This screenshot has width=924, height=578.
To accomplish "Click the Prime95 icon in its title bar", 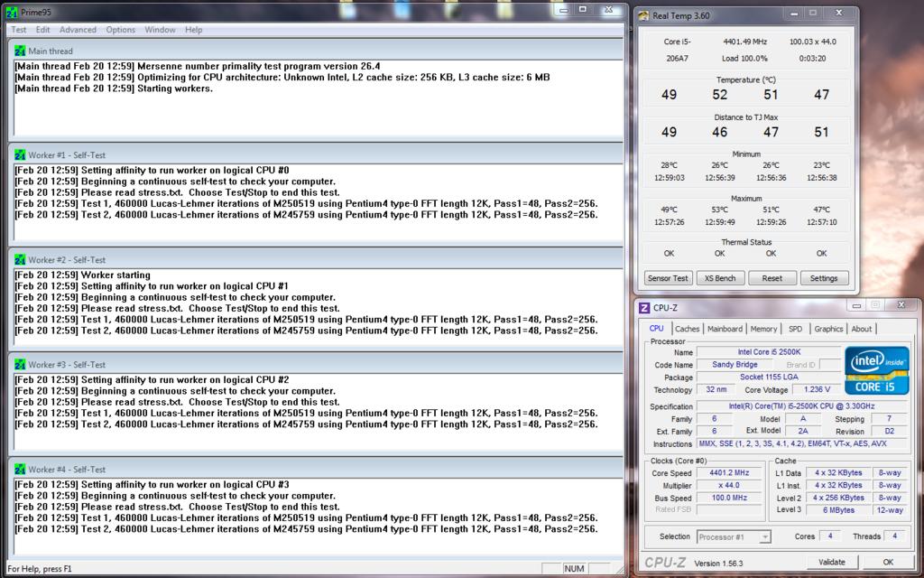I will (11, 11).
